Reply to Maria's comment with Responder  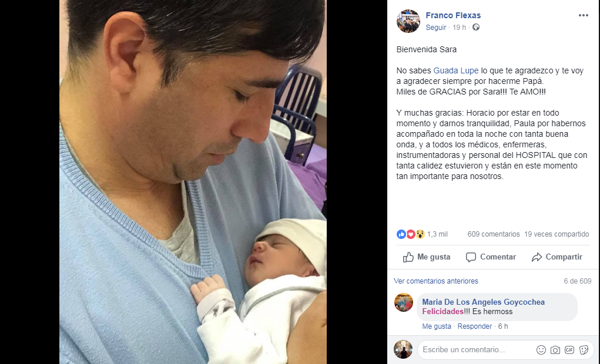pyautogui.click(x=474, y=326)
